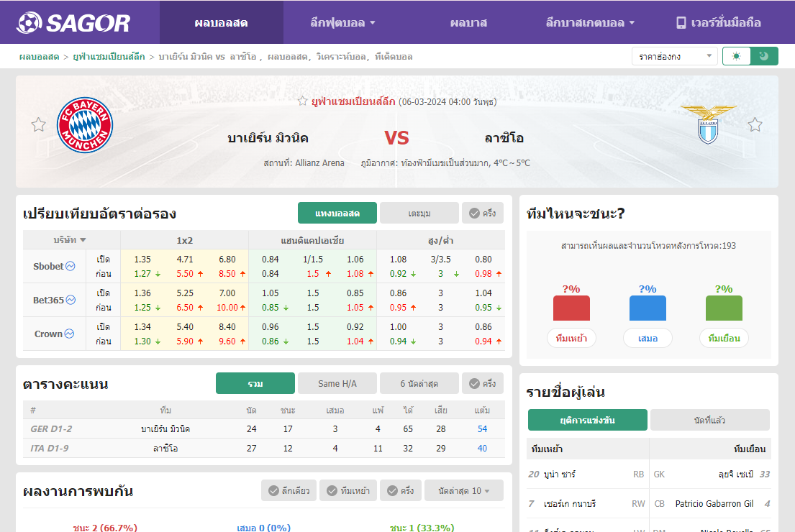
Task: Click the green away-team vote bar
Action: point(724,308)
